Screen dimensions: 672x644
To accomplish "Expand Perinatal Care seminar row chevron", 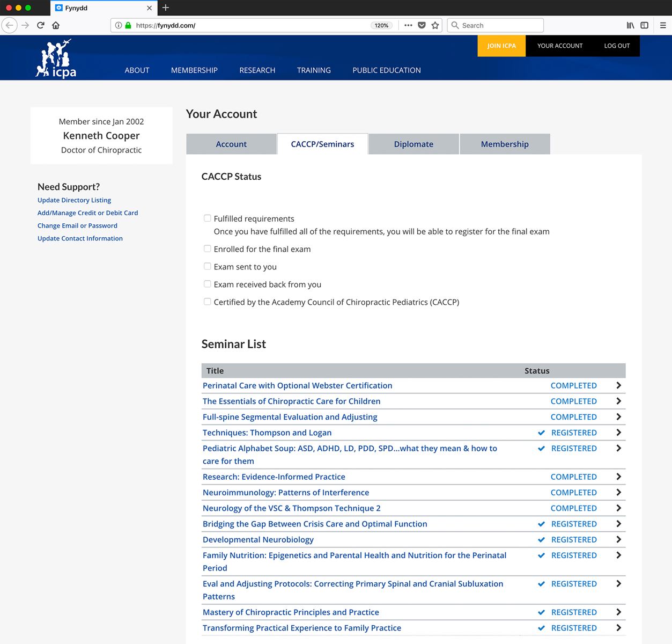I will coord(618,385).
